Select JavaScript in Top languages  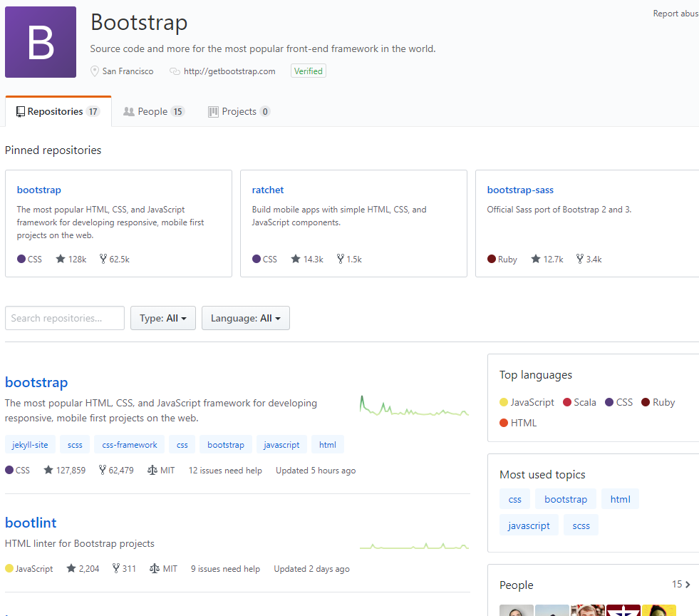[x=527, y=402]
